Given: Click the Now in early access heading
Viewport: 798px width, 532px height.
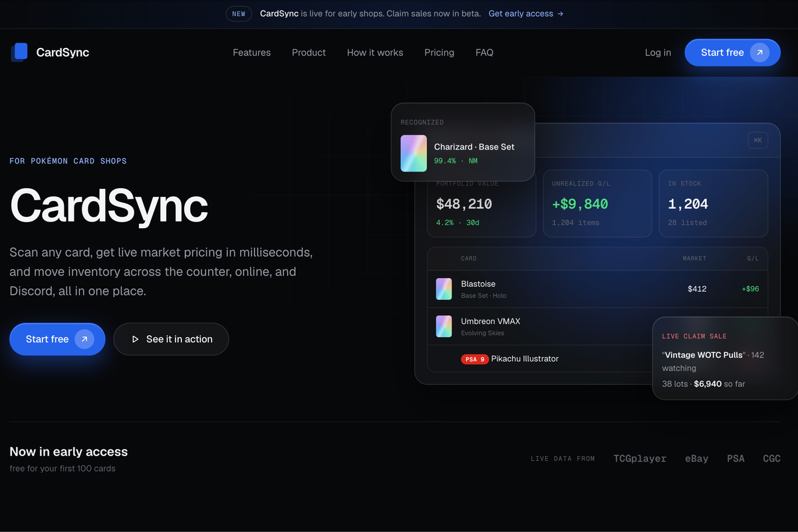Looking at the screenshot, I should coord(68,452).
